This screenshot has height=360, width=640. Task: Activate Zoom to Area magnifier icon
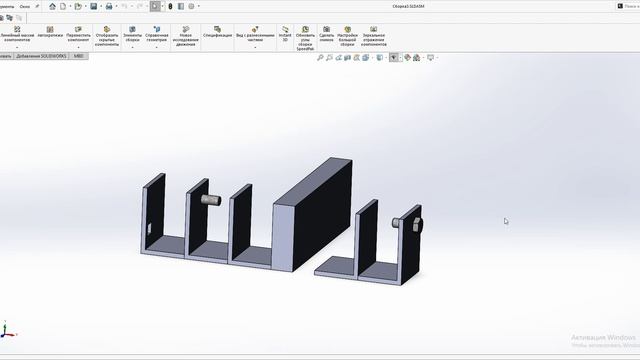[x=329, y=58]
